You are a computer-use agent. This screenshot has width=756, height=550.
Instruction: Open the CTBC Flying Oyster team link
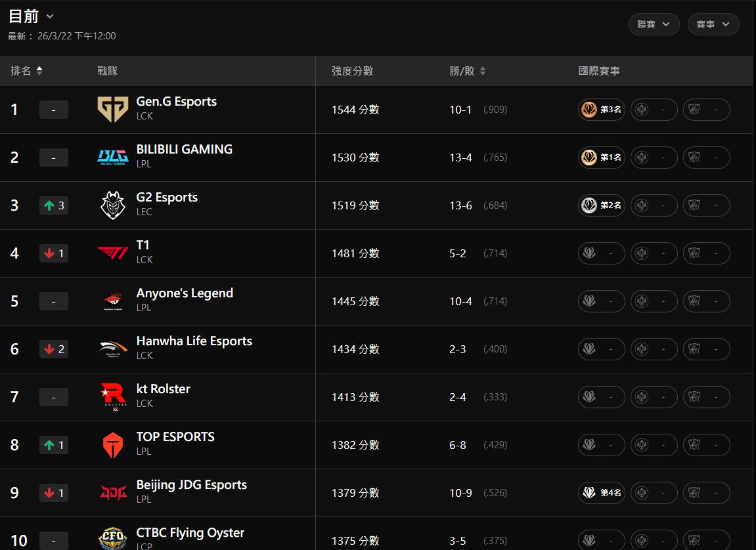click(x=190, y=533)
